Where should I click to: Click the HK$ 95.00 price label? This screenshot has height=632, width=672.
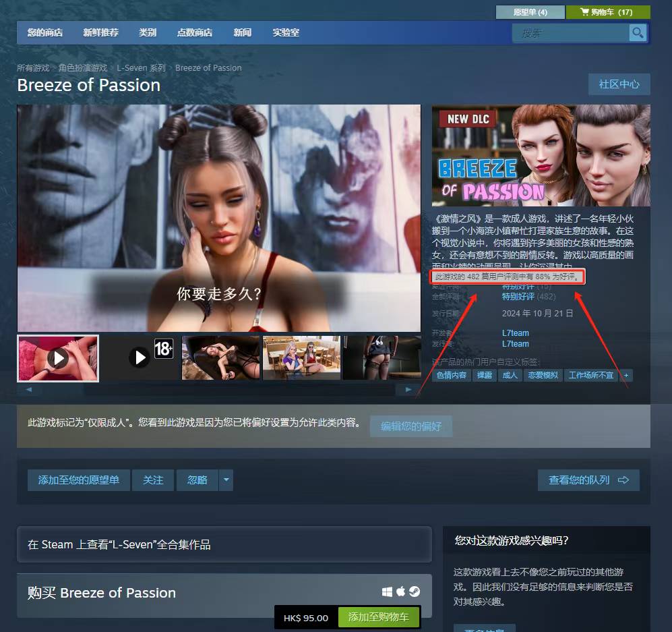pos(305,618)
